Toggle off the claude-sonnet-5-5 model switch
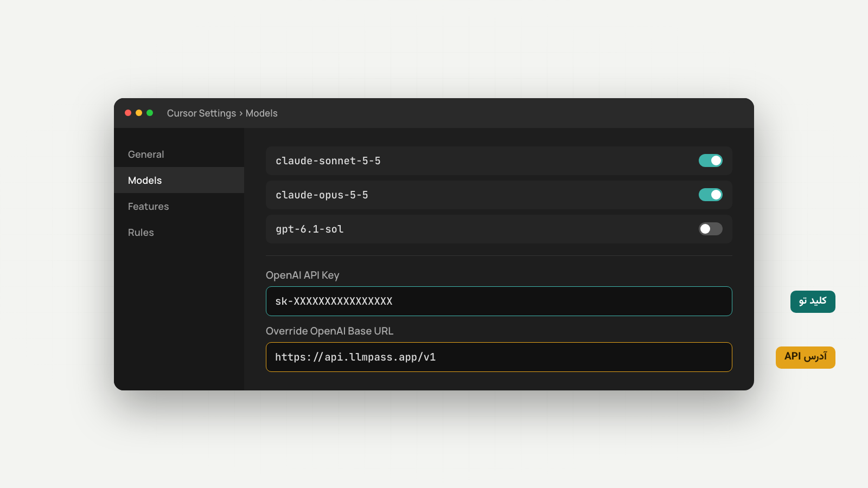 [x=710, y=160]
